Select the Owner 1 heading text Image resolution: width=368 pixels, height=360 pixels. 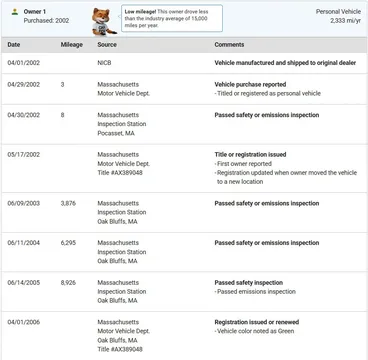tap(35, 12)
